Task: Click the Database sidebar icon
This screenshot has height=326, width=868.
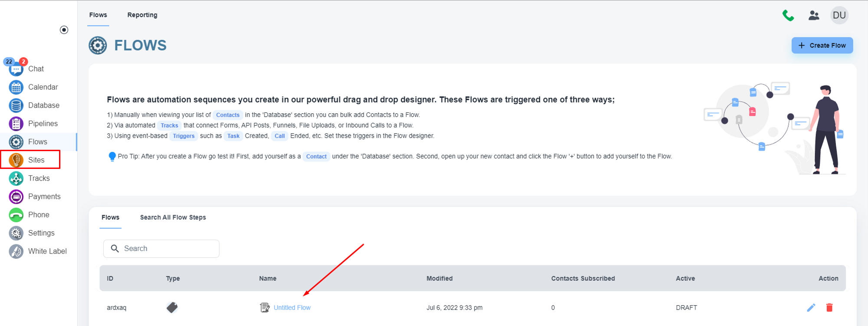Action: 16,105
